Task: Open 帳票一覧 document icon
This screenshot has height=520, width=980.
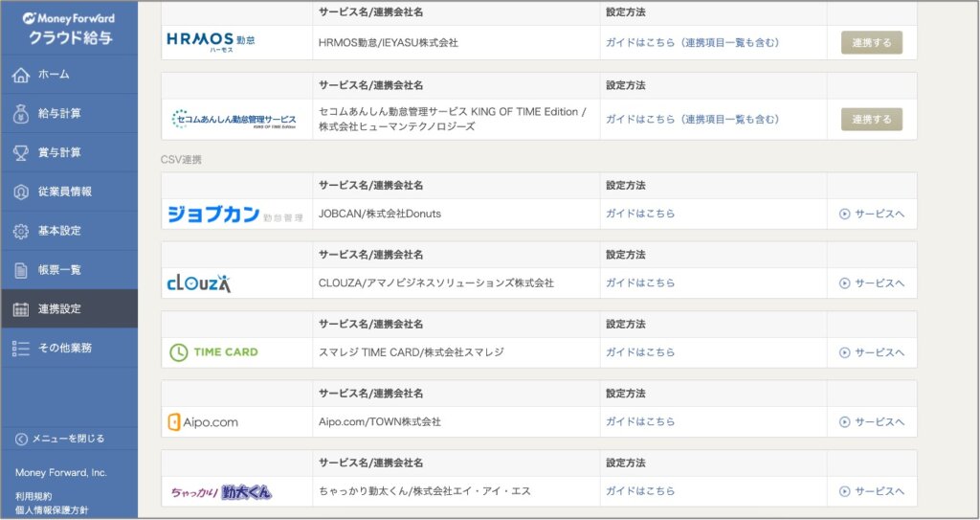Action: coord(21,270)
